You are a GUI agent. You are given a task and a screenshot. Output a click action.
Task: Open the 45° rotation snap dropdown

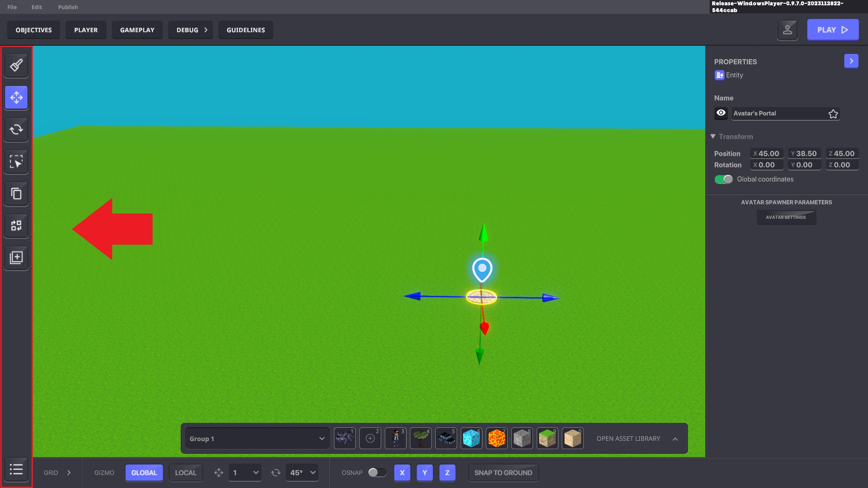point(302,472)
